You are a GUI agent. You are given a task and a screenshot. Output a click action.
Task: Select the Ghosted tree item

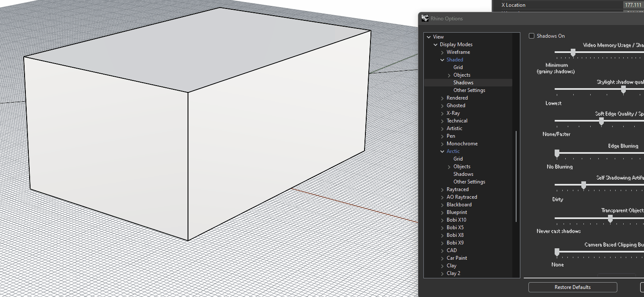click(x=456, y=105)
